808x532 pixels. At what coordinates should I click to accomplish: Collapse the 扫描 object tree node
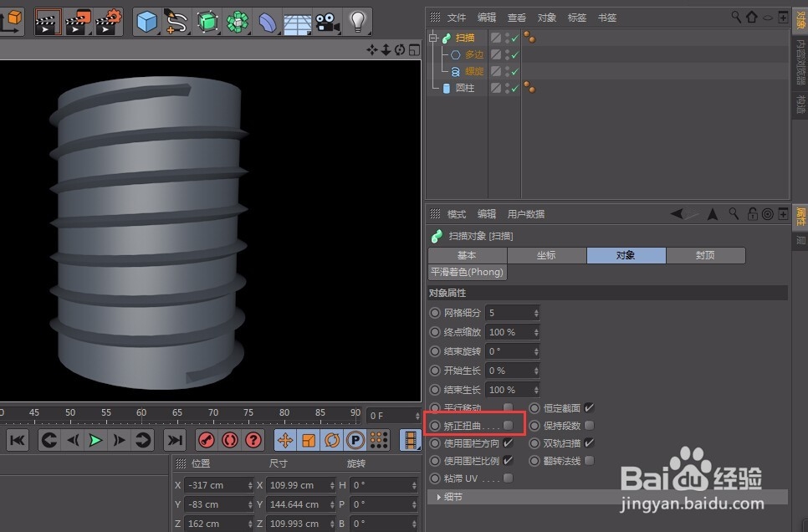pos(432,38)
